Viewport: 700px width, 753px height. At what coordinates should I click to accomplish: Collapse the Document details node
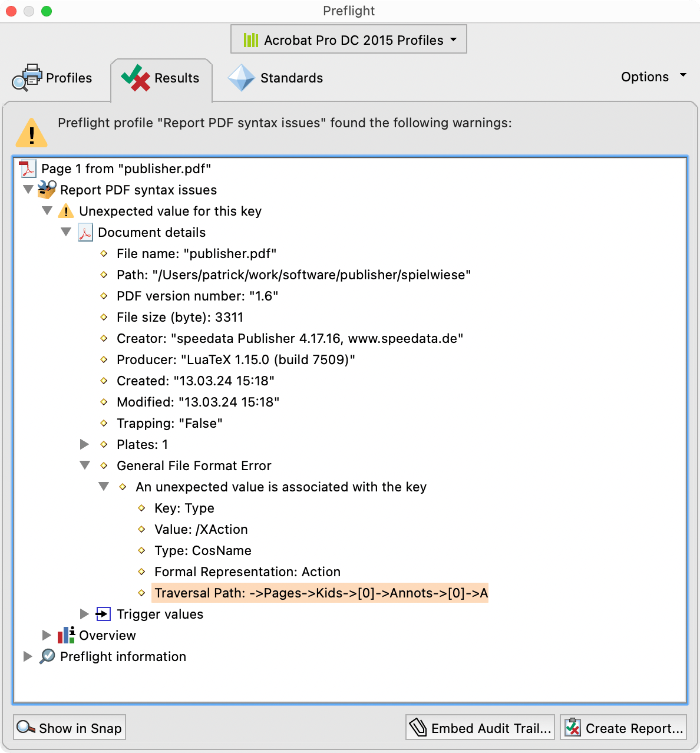click(66, 232)
